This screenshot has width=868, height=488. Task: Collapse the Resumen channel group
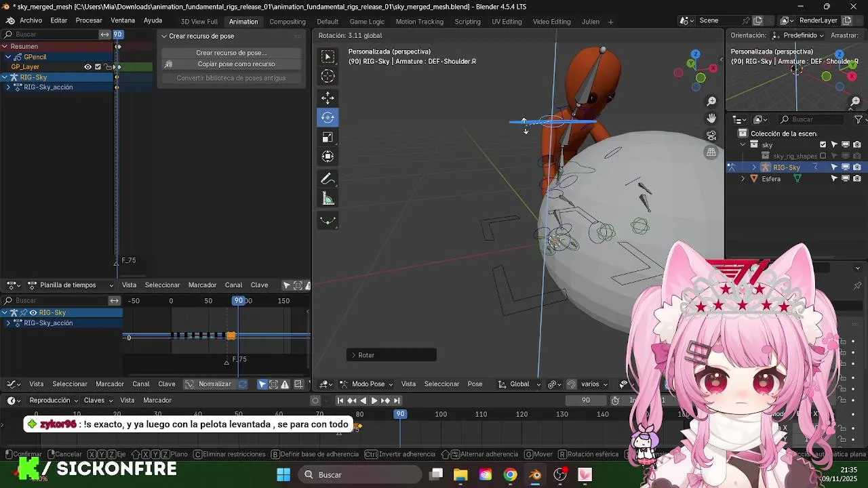pos(5,47)
